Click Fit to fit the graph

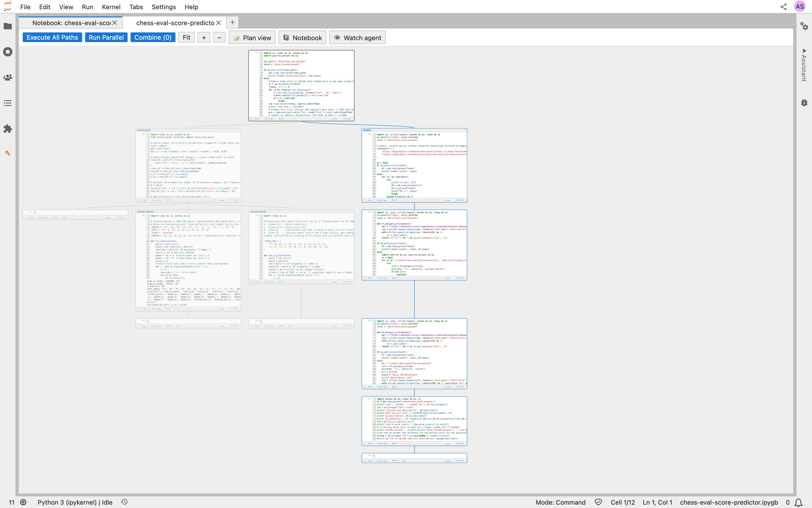pyautogui.click(x=187, y=37)
